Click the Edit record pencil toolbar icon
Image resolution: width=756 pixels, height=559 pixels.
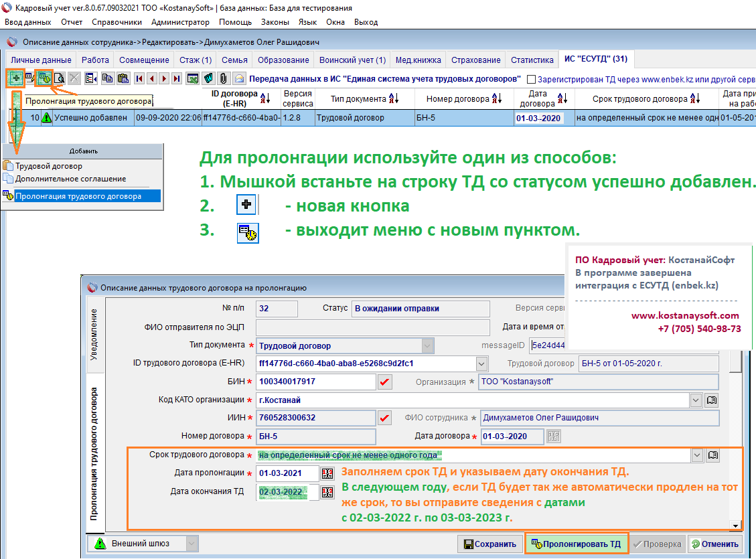point(29,78)
